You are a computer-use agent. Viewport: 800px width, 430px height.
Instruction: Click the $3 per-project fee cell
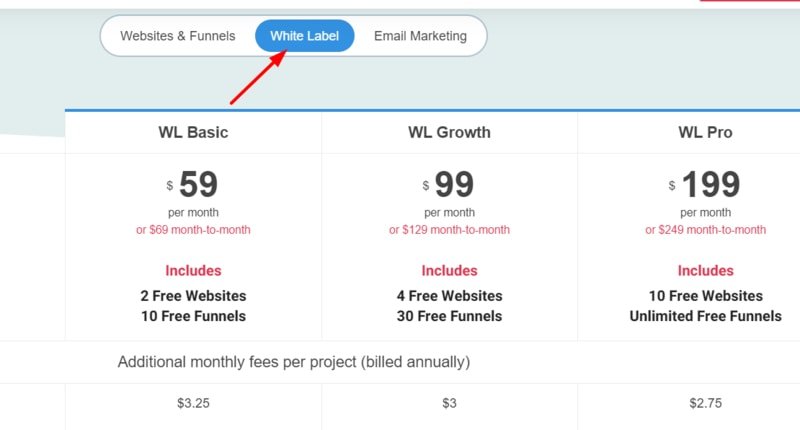tap(449, 403)
